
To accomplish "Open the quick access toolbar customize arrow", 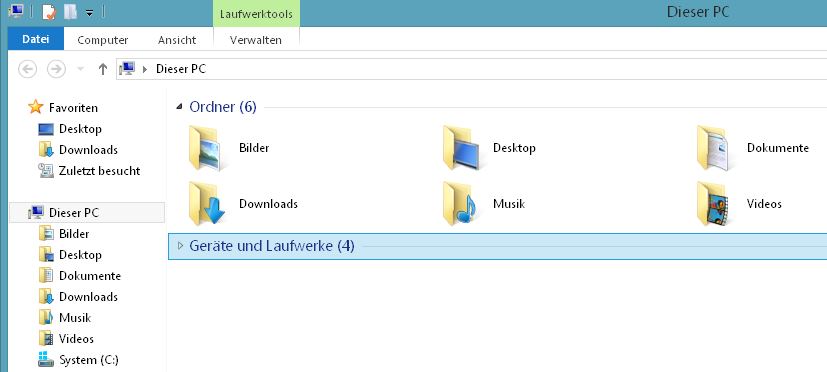I will [x=89, y=12].
